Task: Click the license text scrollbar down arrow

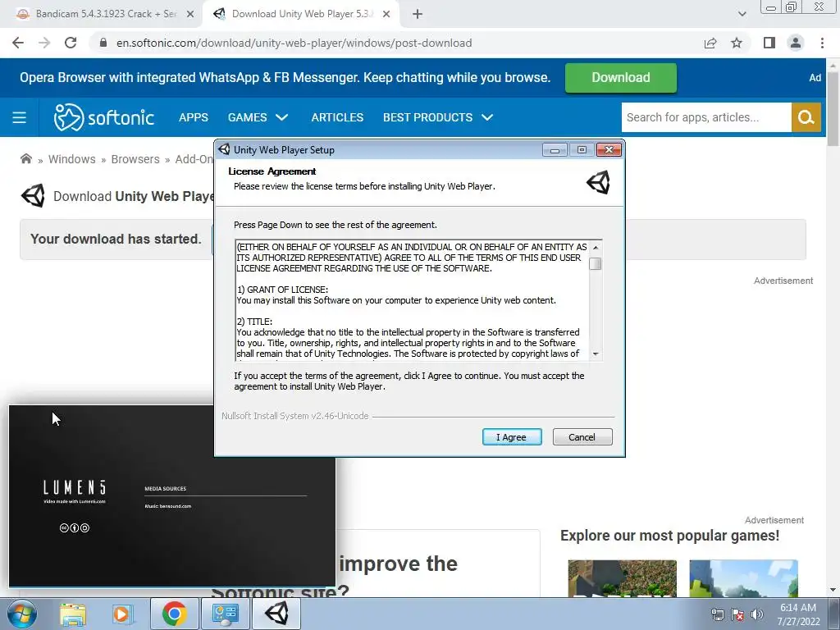Action: click(x=596, y=354)
